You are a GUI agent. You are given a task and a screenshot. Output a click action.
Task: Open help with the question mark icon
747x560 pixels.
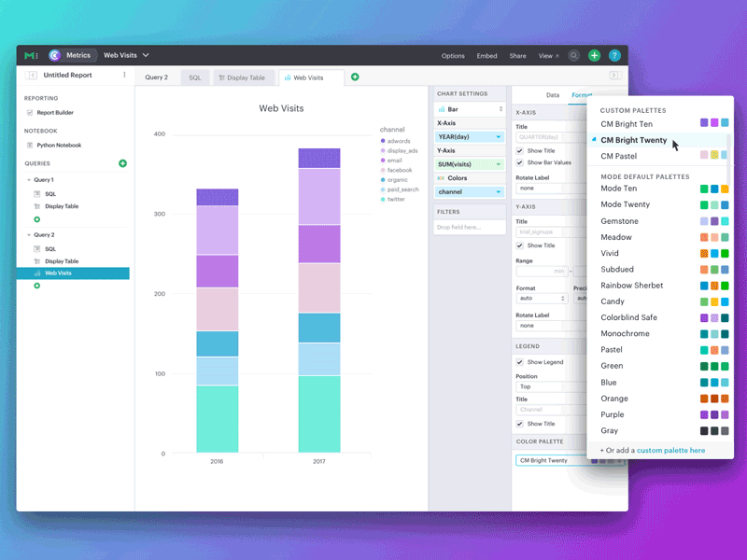[x=614, y=56]
